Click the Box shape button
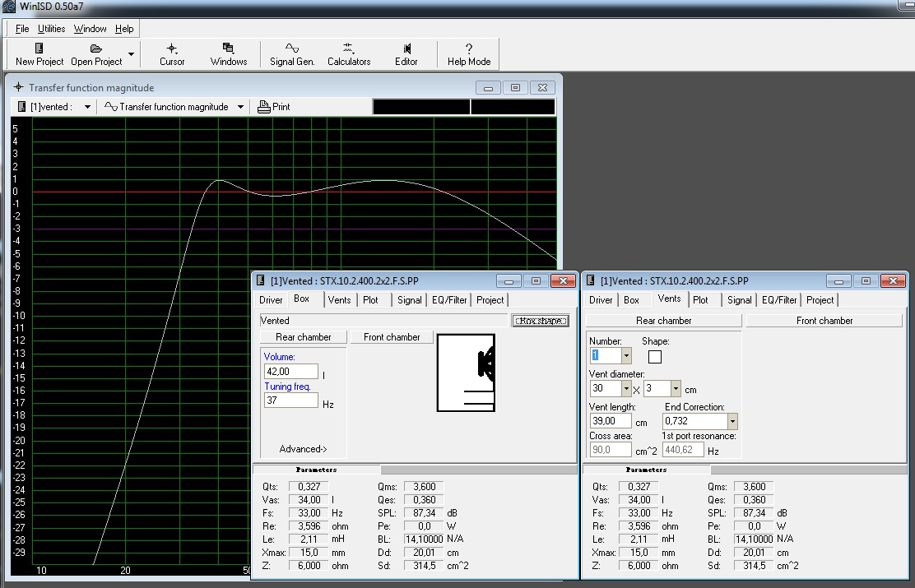The width and height of the screenshot is (915, 588). point(541,321)
